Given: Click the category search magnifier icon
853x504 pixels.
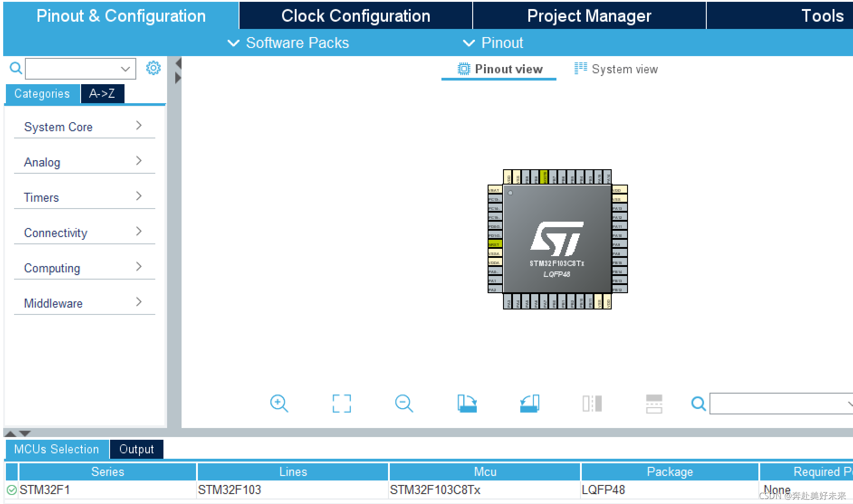Looking at the screenshot, I should click(16, 68).
